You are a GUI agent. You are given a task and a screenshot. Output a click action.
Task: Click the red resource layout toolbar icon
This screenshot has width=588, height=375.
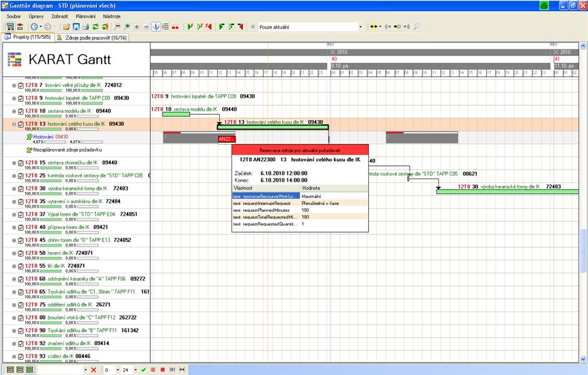(x=20, y=27)
